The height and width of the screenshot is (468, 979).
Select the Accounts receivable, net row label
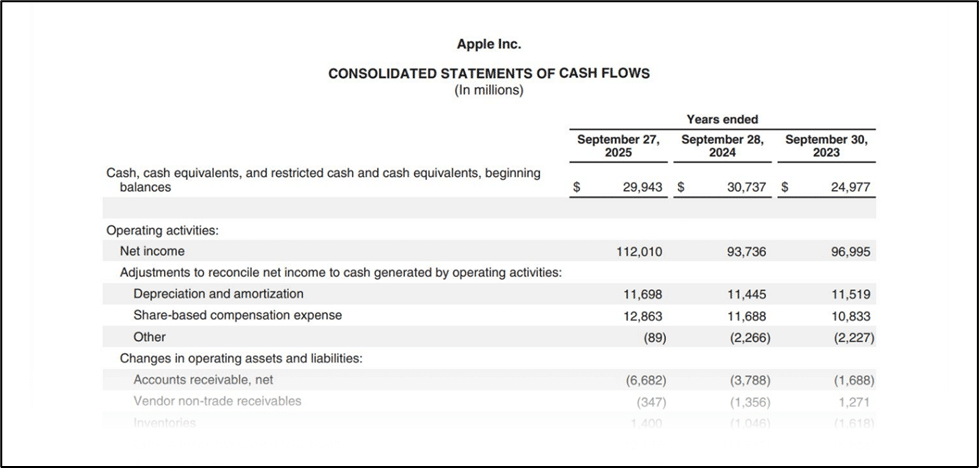click(203, 380)
